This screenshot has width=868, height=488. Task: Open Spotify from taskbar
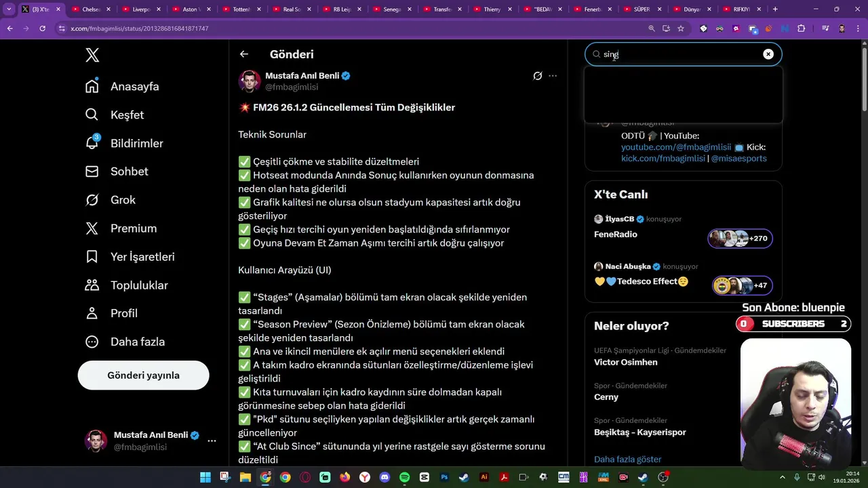click(405, 477)
